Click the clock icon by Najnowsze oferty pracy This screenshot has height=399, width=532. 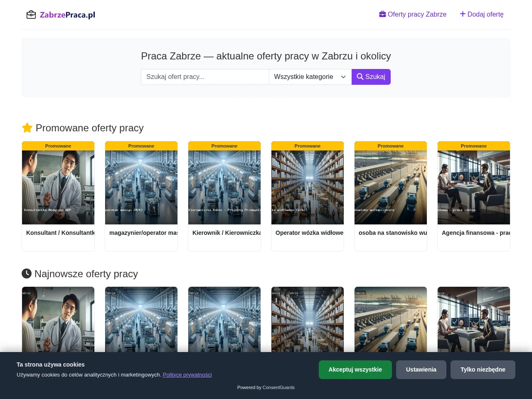pos(27,273)
